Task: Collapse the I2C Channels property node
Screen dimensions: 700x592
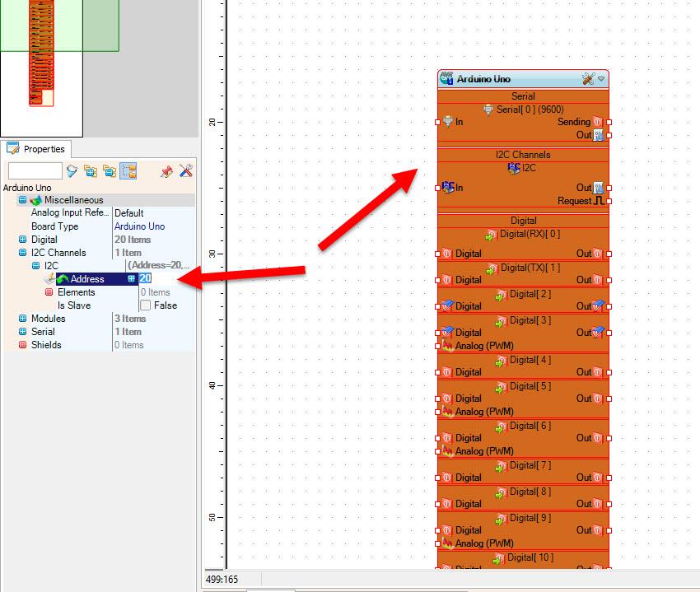Action: (22, 252)
